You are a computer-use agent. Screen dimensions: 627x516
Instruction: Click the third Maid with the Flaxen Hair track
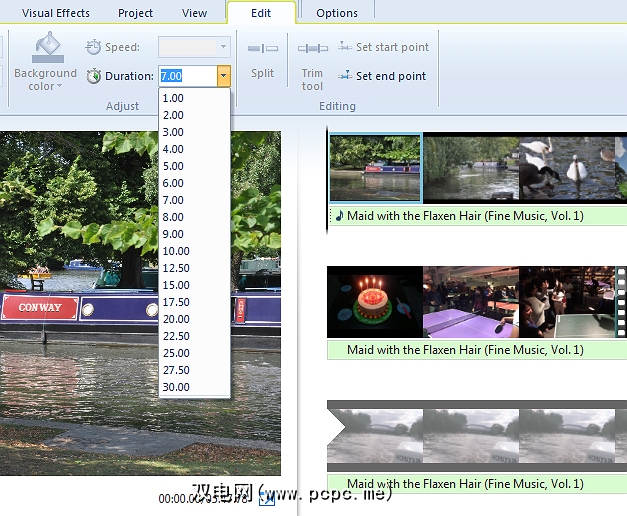[477, 484]
